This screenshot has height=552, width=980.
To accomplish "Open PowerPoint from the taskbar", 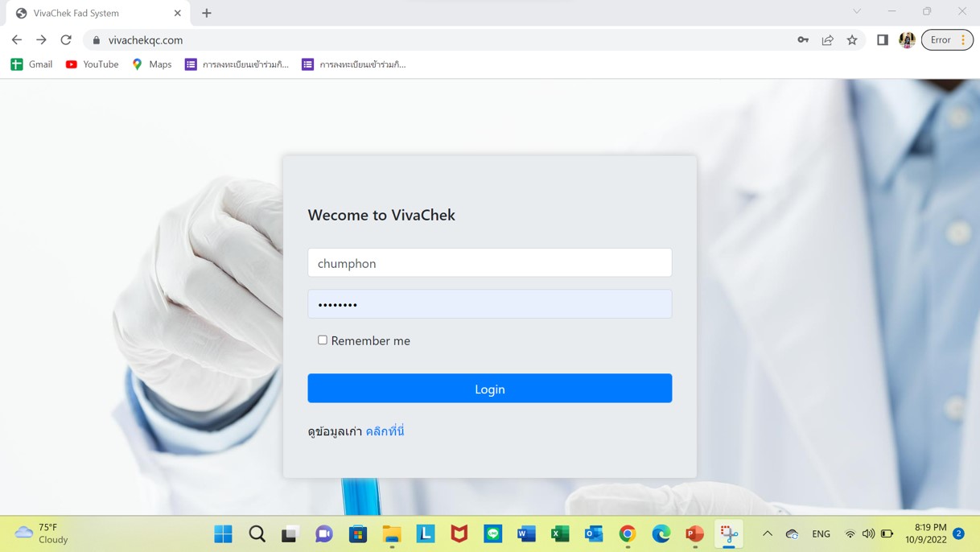I will coord(695,533).
